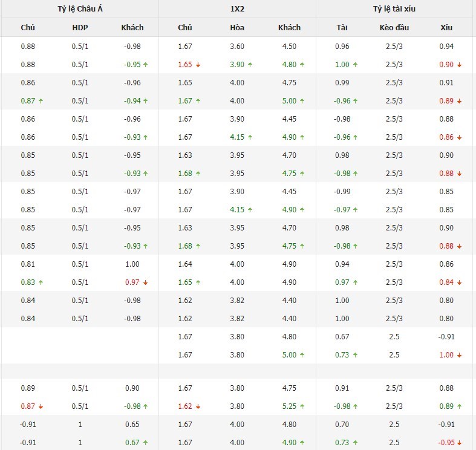This screenshot has height=450, width=476.
Task: Select the Tỷ lệ Châu Á section header
Action: pos(80,9)
